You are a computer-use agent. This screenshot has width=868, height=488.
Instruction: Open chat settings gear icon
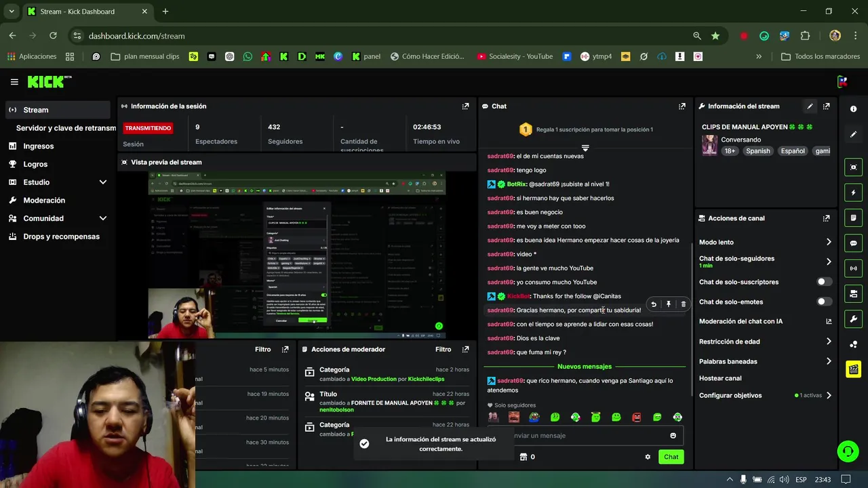[648, 457]
